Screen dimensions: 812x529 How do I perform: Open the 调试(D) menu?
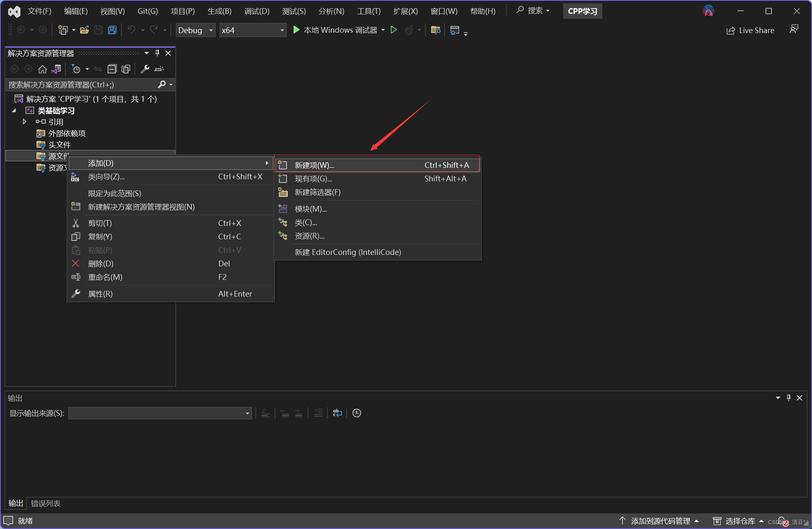pos(257,11)
